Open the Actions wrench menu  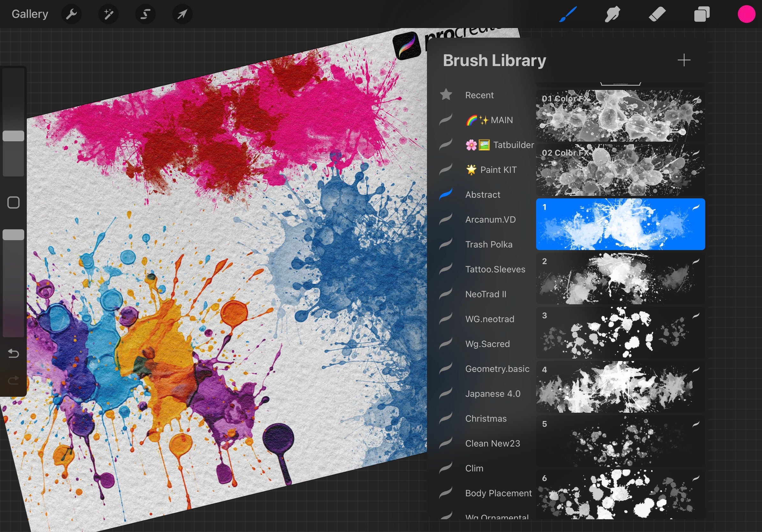pyautogui.click(x=71, y=14)
